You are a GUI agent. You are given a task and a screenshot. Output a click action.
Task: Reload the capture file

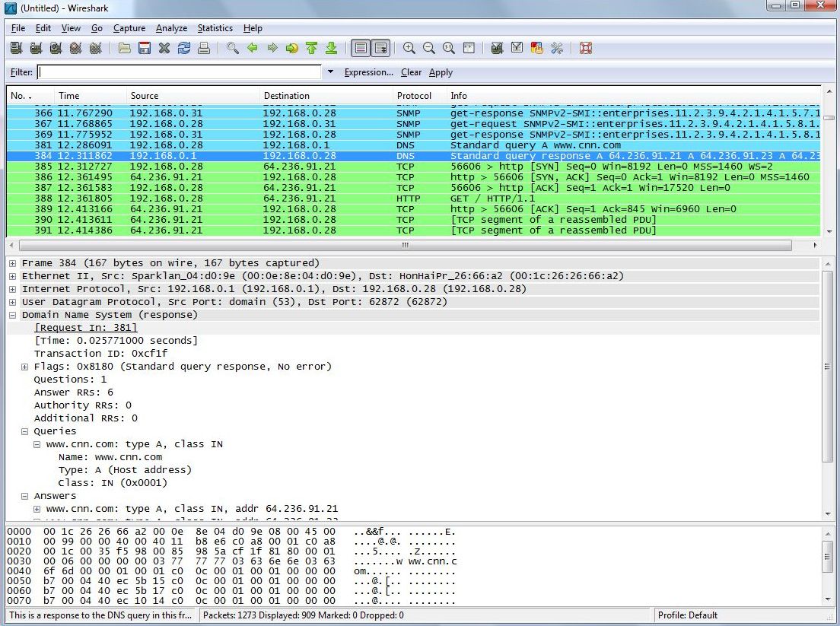pyautogui.click(x=184, y=48)
